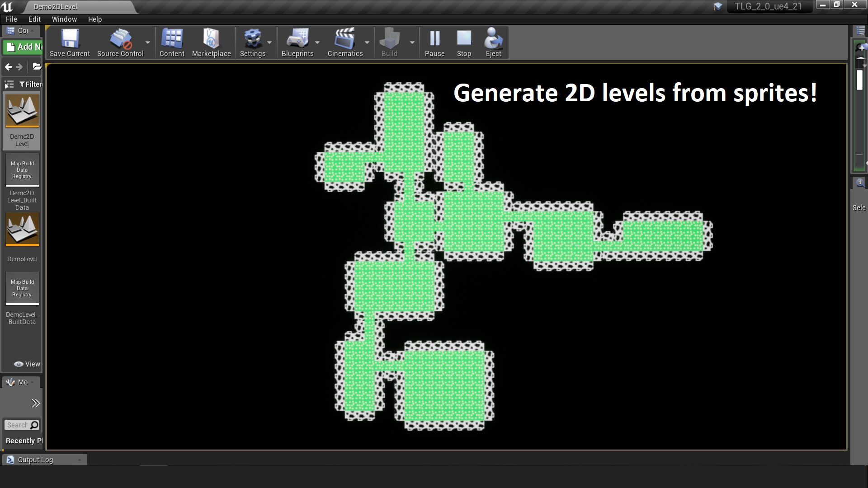Image resolution: width=868 pixels, height=488 pixels.
Task: Open the Window menu
Action: point(64,19)
